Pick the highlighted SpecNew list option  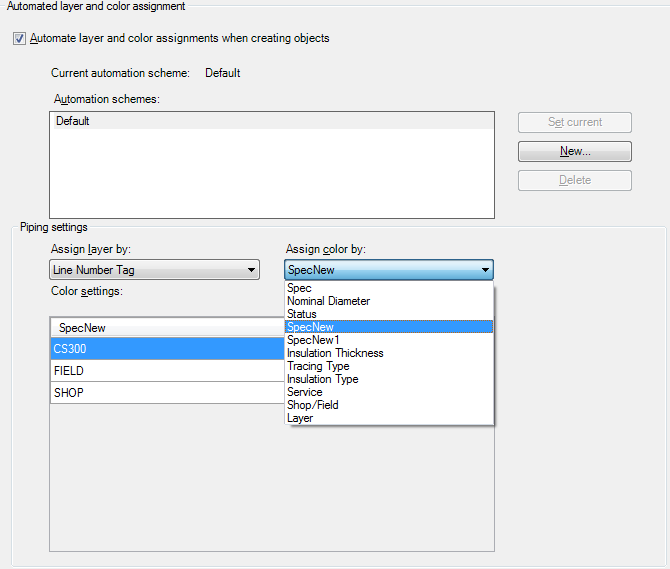[x=310, y=327]
